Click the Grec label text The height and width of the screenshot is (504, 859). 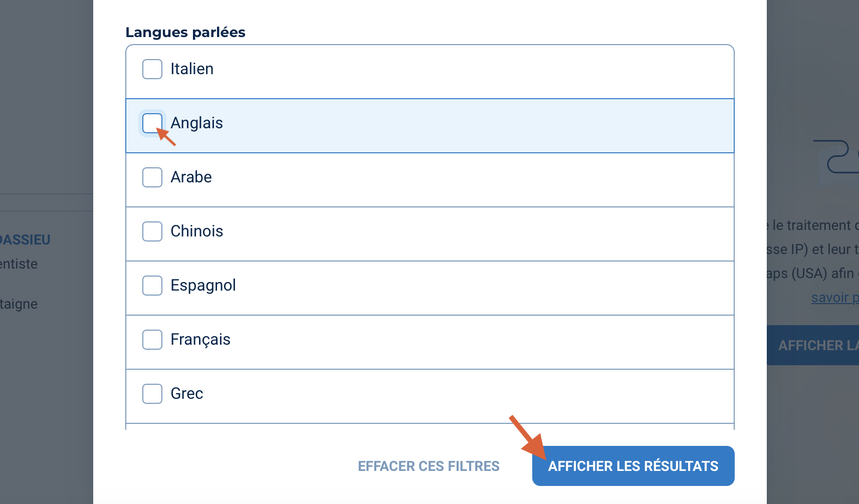[187, 394]
